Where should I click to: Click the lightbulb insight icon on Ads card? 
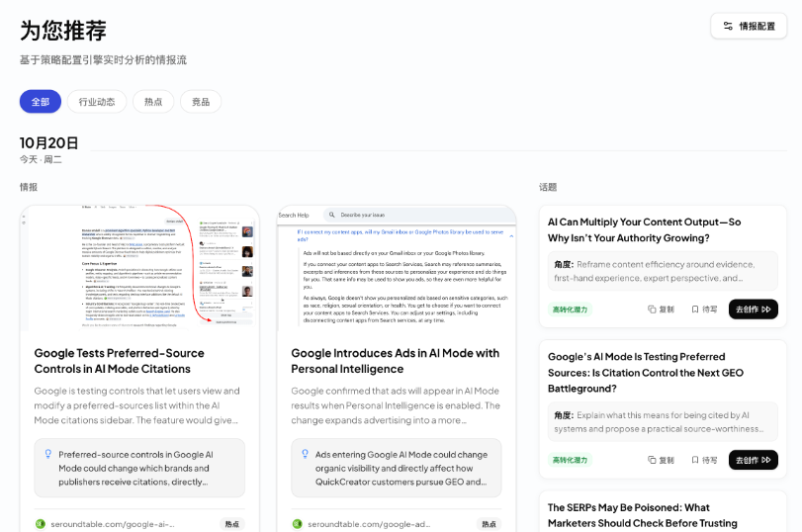pyautogui.click(x=305, y=454)
